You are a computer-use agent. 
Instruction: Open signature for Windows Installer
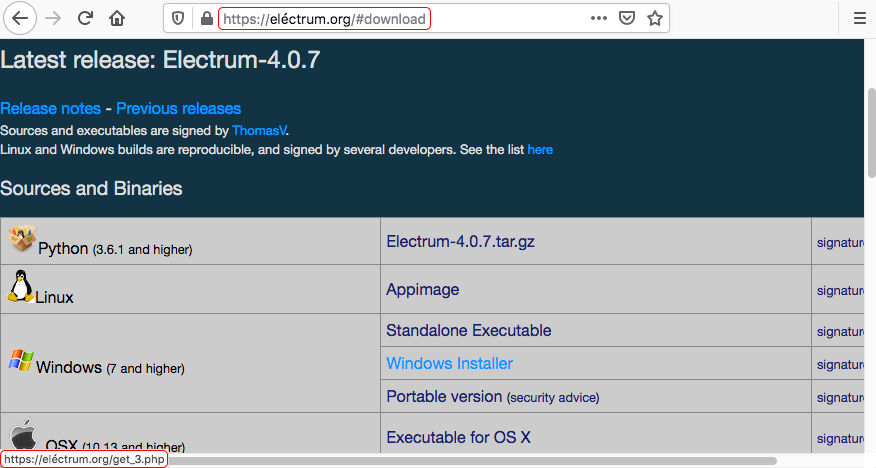(x=840, y=364)
